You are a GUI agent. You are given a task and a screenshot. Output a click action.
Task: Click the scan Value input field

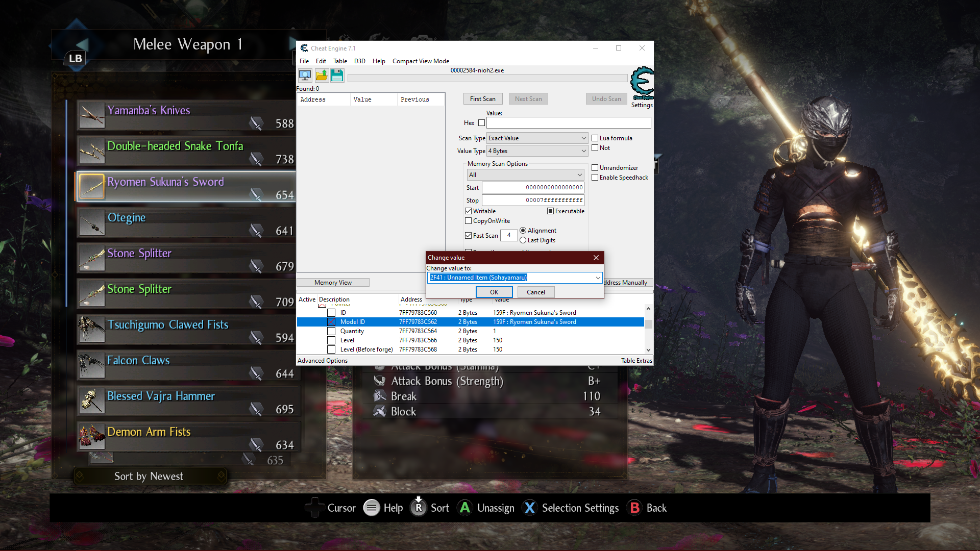click(x=569, y=122)
